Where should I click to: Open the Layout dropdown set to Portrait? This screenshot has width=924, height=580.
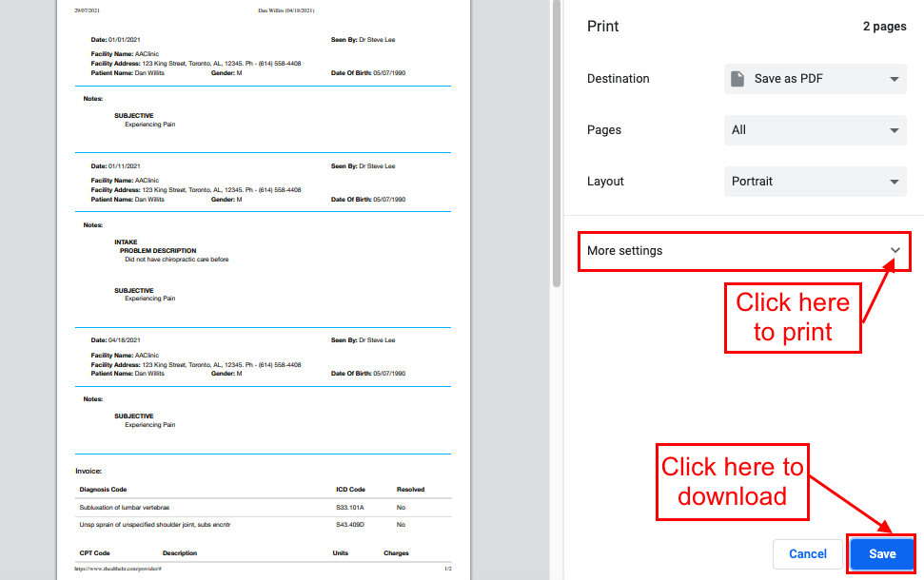[x=815, y=182]
